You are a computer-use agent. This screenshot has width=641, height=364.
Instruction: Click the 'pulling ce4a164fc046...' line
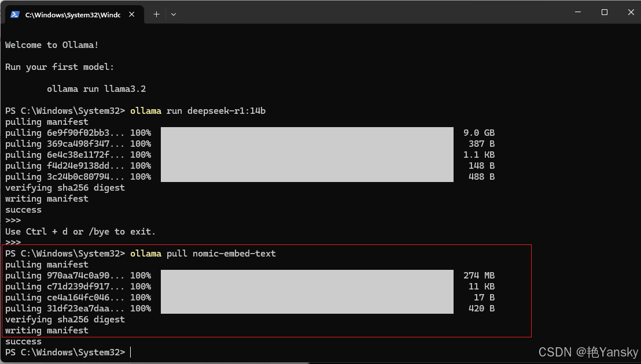(78, 298)
